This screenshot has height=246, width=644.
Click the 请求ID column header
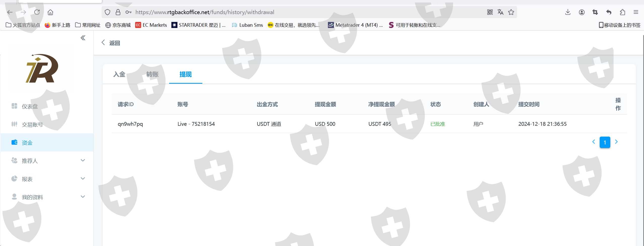click(126, 104)
